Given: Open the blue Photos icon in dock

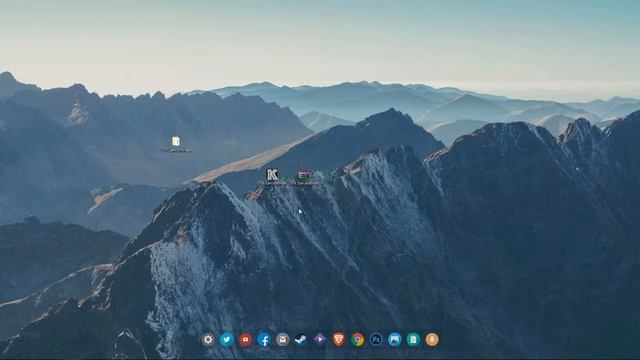Looking at the screenshot, I should (x=395, y=340).
